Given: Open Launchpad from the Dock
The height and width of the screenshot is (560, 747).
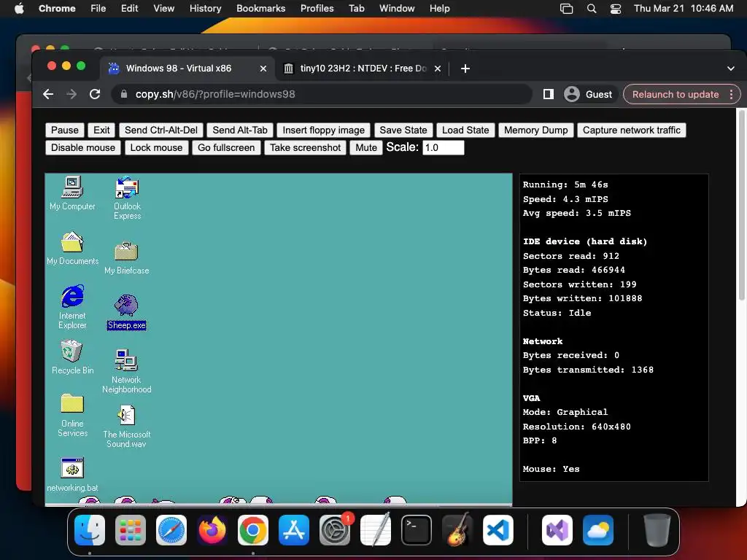Looking at the screenshot, I should coord(131,530).
